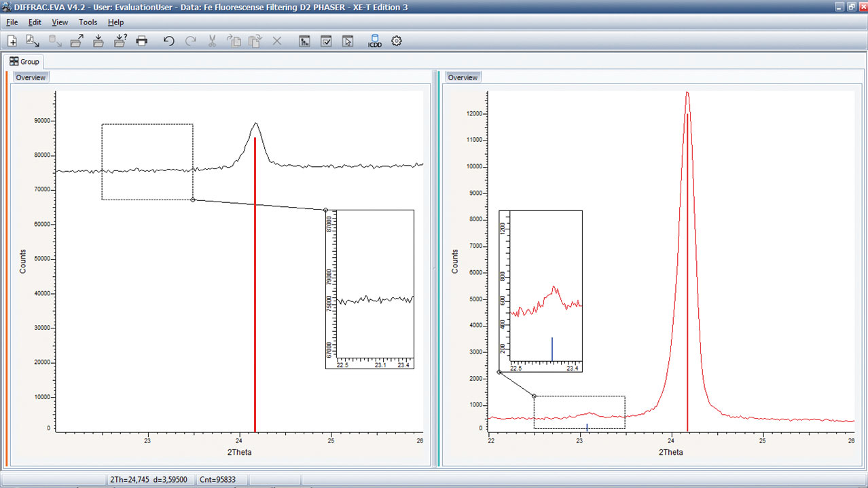
Task: Click the red peak marker in left chart
Action: coord(255,285)
